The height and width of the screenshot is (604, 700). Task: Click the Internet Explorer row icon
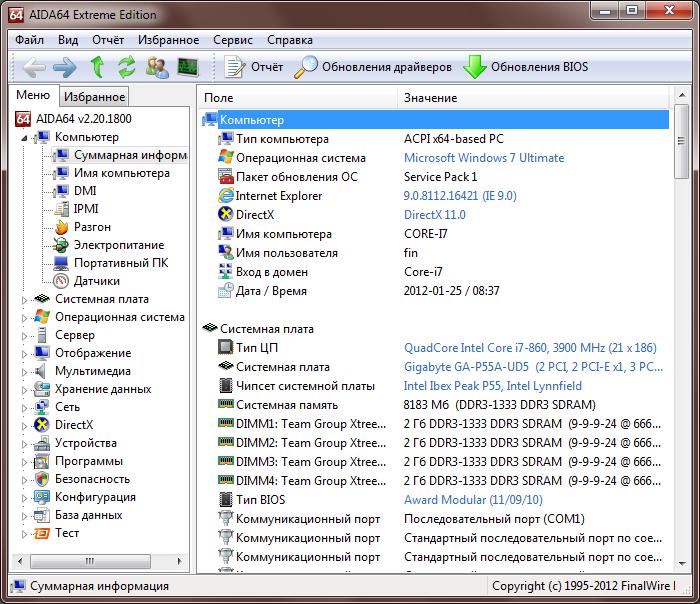coord(226,196)
